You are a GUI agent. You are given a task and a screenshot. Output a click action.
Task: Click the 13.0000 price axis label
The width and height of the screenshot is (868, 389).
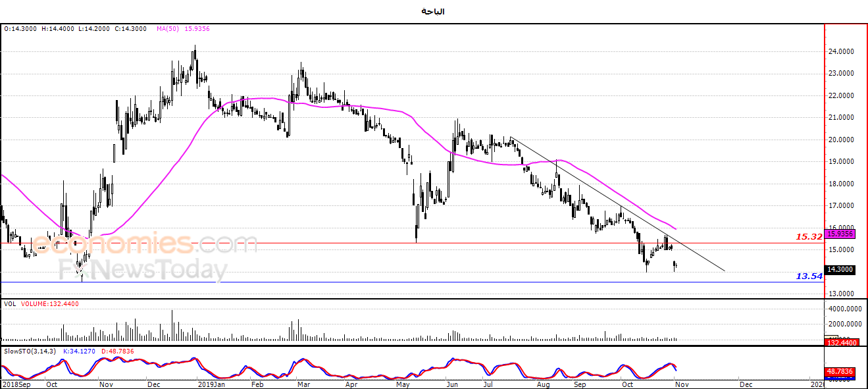(x=841, y=294)
